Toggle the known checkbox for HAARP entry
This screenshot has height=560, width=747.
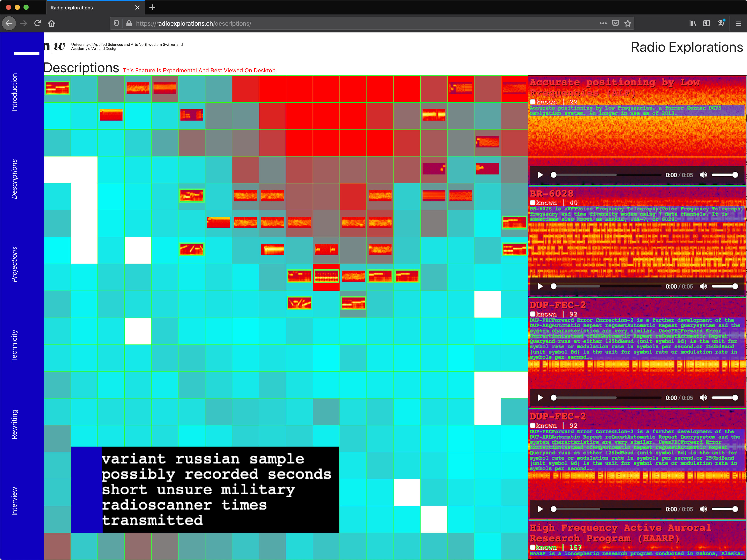click(532, 547)
